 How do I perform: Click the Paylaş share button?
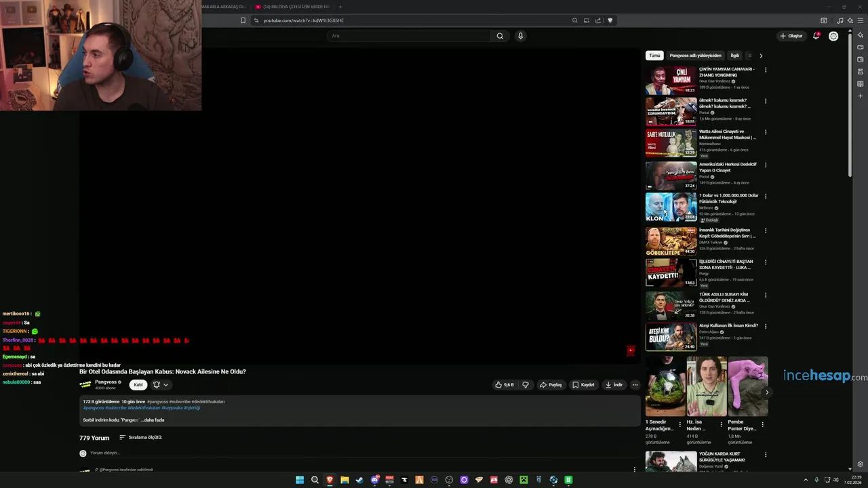click(x=551, y=385)
